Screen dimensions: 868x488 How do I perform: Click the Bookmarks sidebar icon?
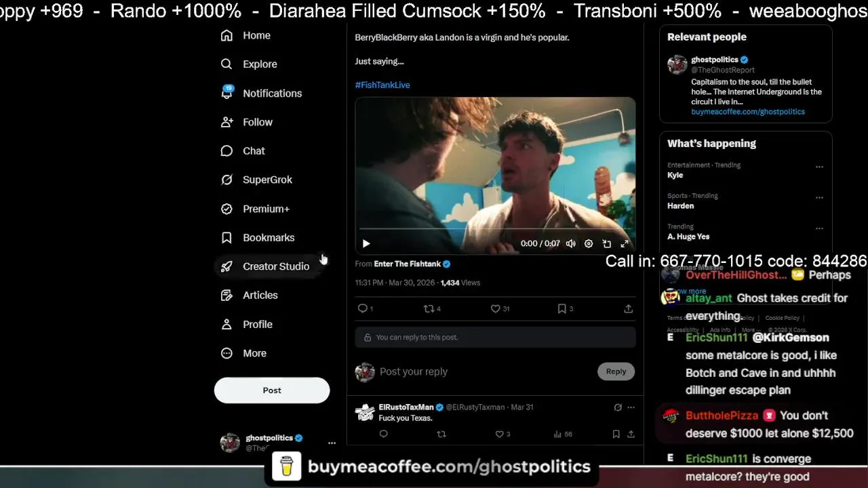coord(227,238)
